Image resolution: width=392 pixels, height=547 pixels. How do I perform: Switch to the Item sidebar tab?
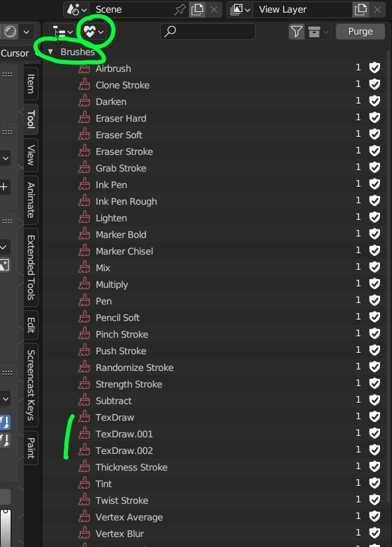click(31, 84)
